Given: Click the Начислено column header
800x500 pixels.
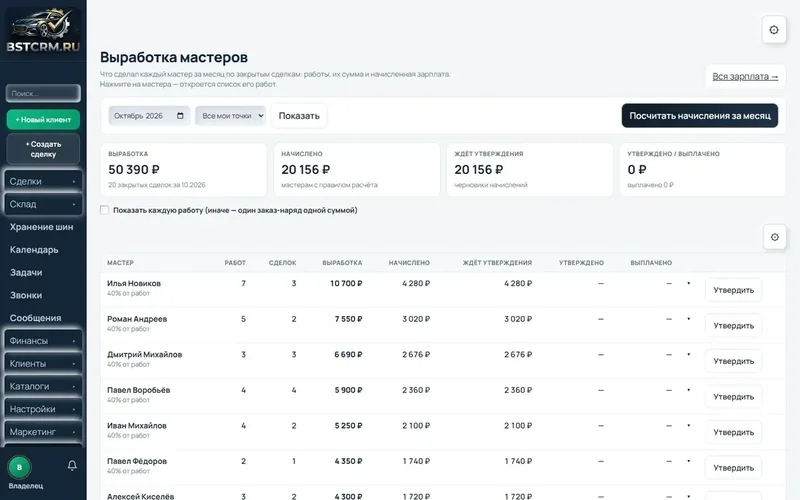Looking at the screenshot, I should coord(409,263).
